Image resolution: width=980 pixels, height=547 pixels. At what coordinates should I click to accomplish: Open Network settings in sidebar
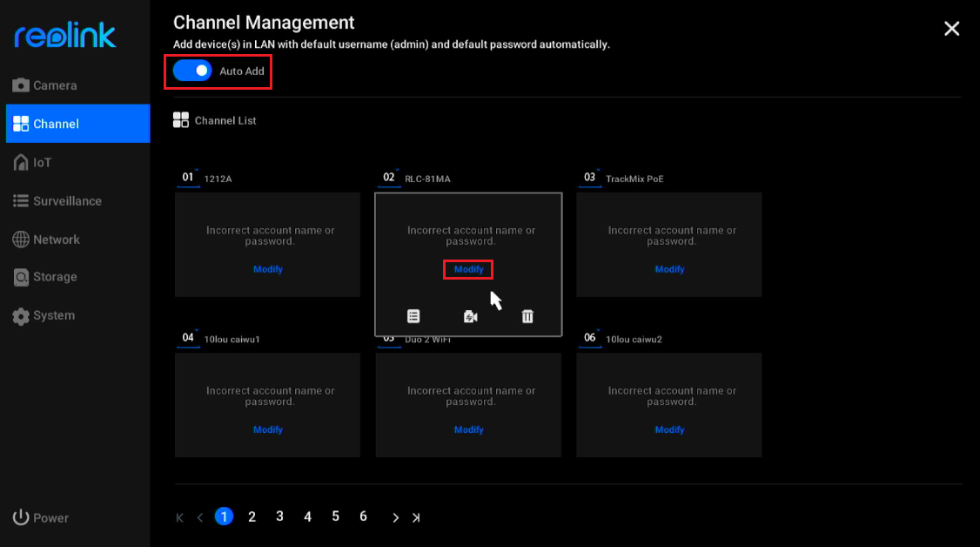click(x=77, y=240)
